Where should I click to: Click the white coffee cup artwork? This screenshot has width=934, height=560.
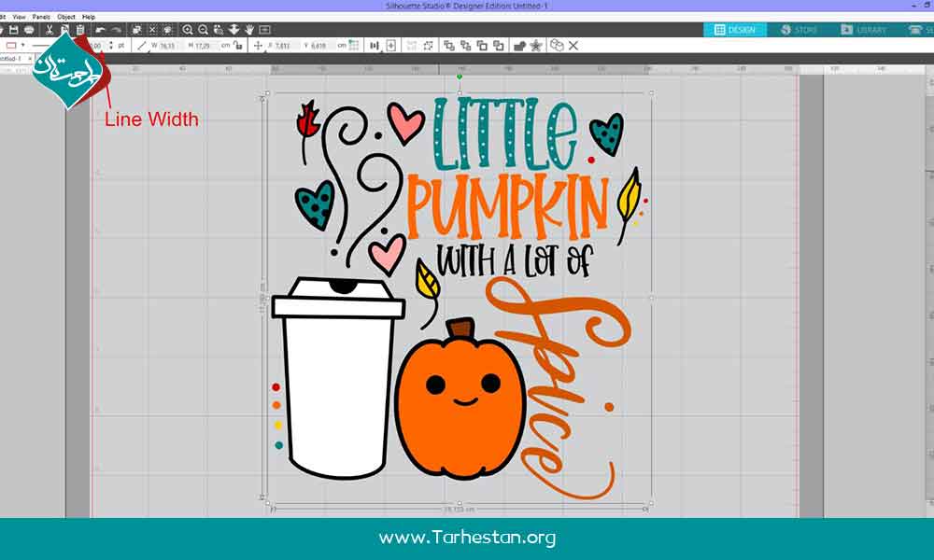338,379
